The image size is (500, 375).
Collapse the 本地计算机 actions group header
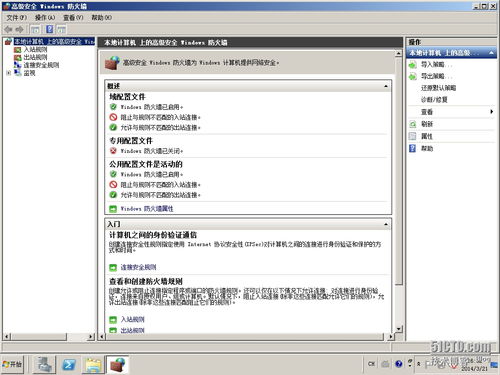491,53
